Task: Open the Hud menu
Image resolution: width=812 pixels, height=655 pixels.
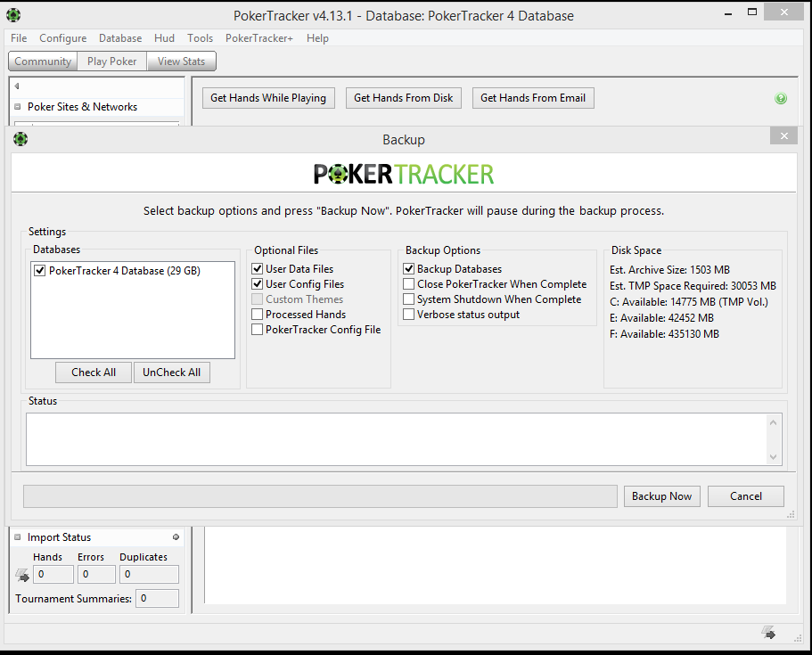Action: [164, 38]
